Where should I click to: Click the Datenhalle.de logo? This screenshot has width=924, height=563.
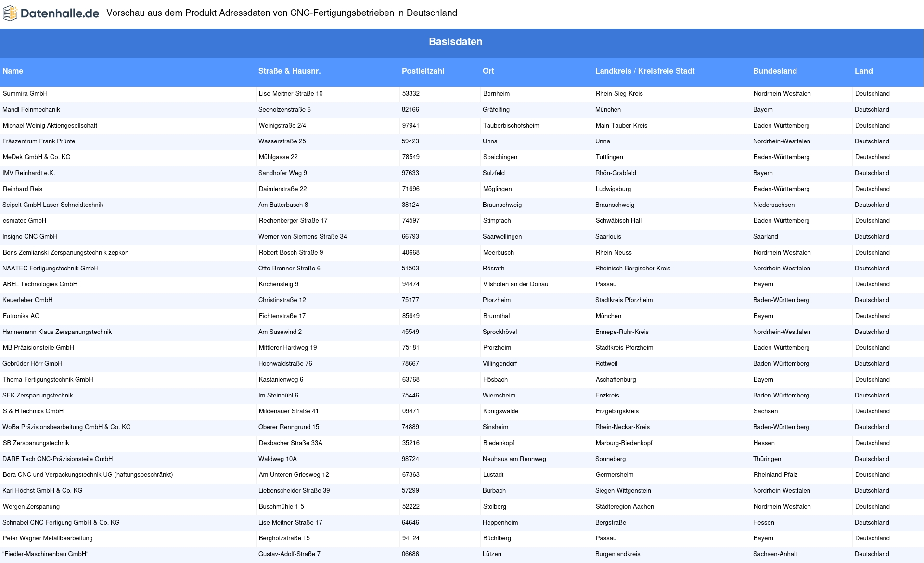[x=51, y=13]
